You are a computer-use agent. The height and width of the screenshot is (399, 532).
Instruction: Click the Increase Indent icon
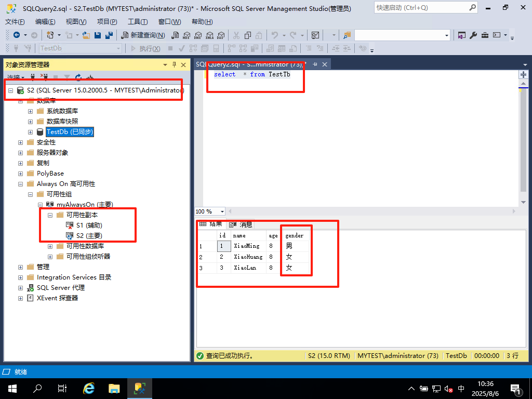347,48
